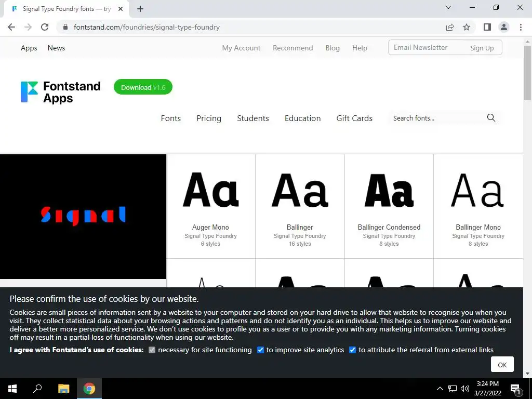Screen dimensions: 532x399
Task: Open My Account link
Action: (241, 48)
